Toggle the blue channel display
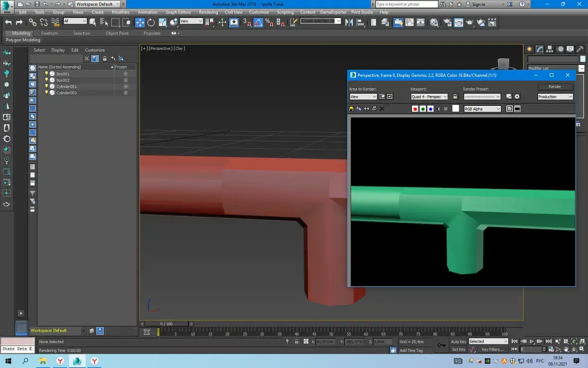The width and height of the screenshot is (588, 368). coord(431,109)
